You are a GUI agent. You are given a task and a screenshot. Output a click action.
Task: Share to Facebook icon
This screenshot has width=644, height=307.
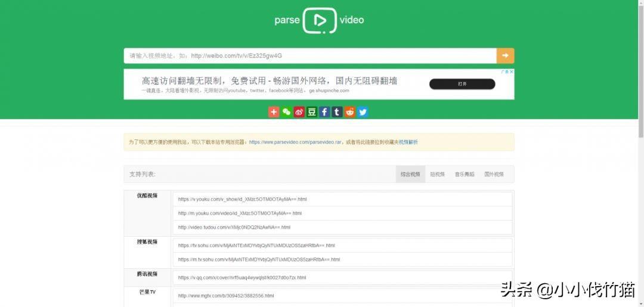[x=324, y=112]
